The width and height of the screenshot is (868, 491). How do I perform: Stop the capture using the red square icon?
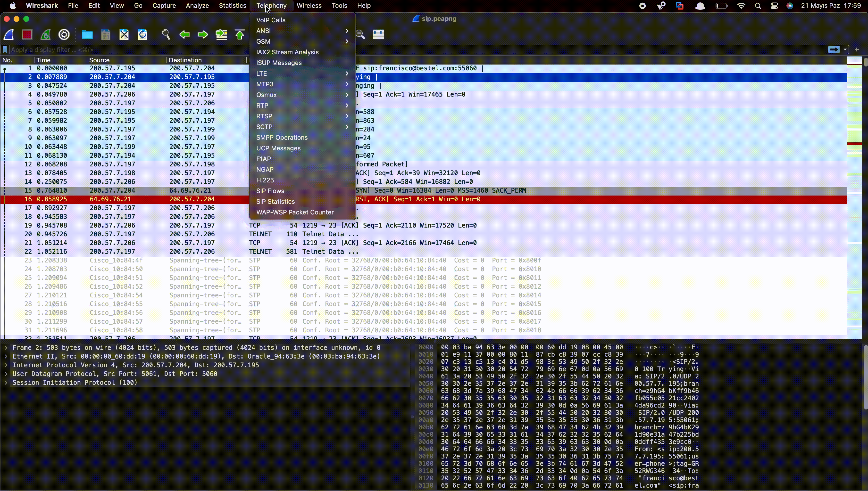27,34
